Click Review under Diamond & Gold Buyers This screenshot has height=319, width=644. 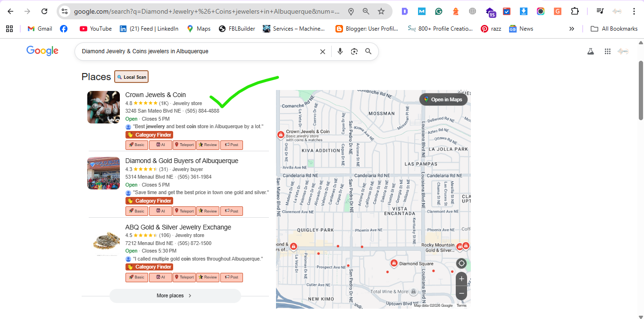208,211
